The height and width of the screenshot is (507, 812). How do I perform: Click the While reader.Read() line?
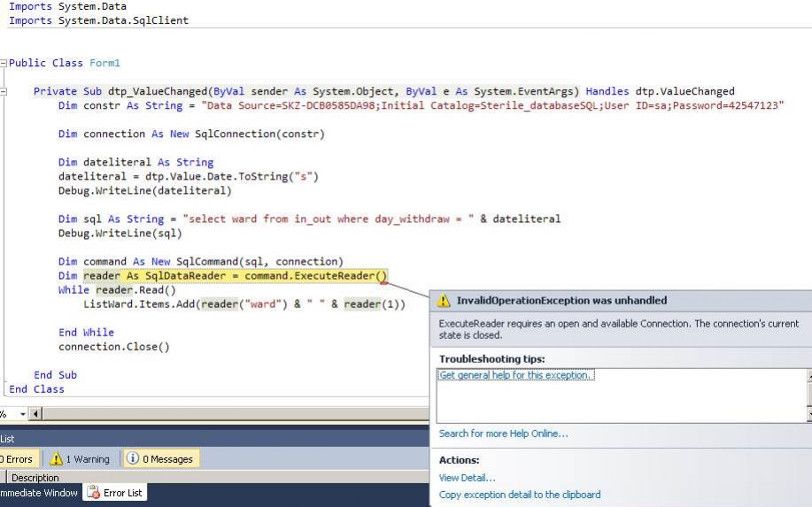point(117,290)
